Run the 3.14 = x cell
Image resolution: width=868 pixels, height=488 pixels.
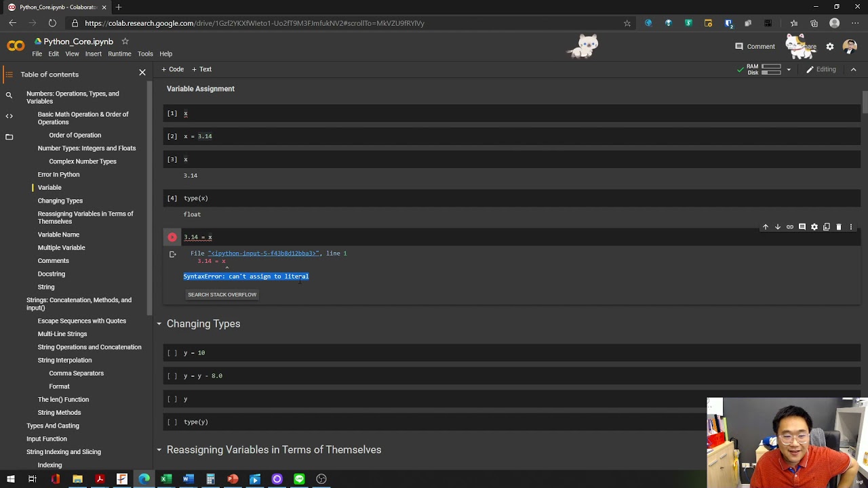(172, 237)
